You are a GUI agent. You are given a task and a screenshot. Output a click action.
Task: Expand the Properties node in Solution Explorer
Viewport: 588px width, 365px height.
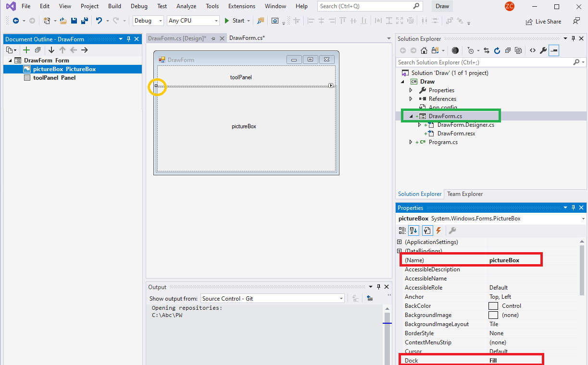(x=411, y=90)
